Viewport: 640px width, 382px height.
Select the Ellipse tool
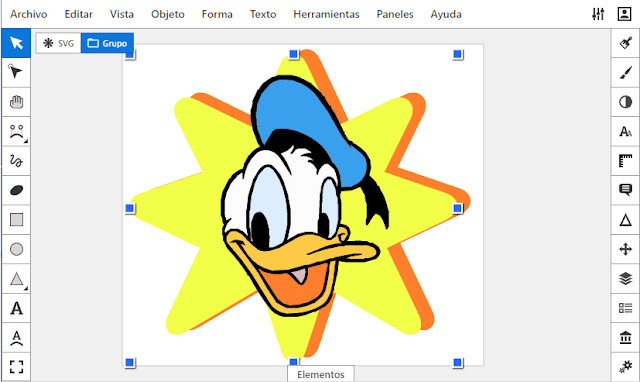[16, 249]
